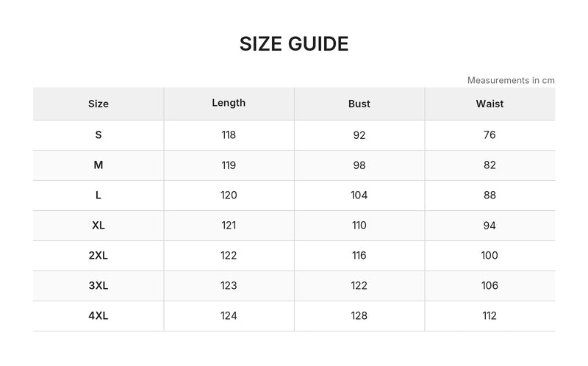Click the 3XL waist value 106
The image size is (588, 366).
pos(490,286)
